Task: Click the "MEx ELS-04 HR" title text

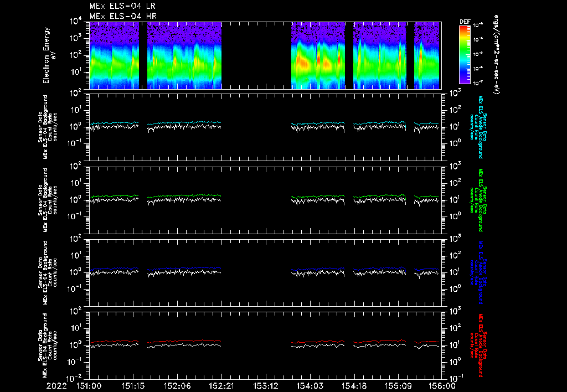Action: pyautogui.click(x=123, y=16)
